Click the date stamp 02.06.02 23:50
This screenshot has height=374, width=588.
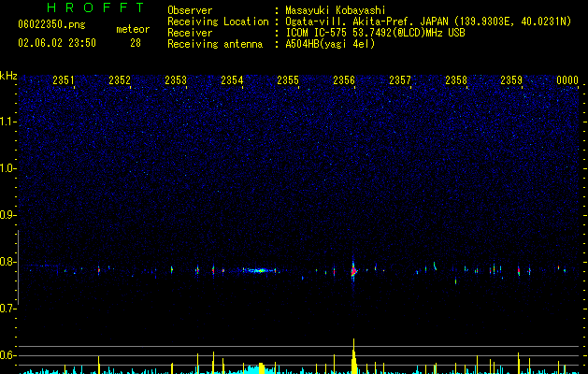click(57, 43)
